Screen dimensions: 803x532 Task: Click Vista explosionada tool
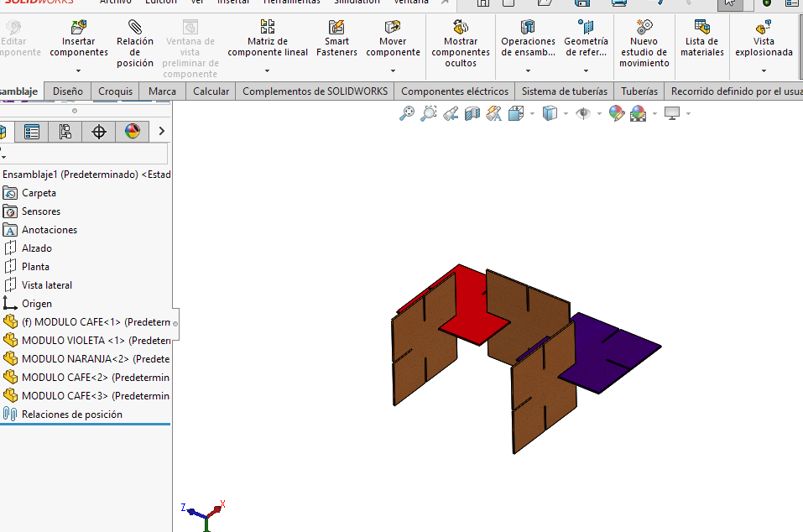click(764, 39)
